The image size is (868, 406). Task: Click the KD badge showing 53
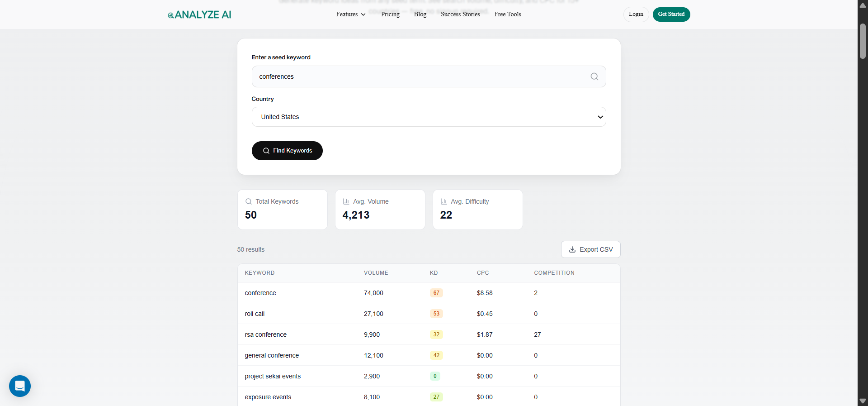pyautogui.click(x=436, y=314)
